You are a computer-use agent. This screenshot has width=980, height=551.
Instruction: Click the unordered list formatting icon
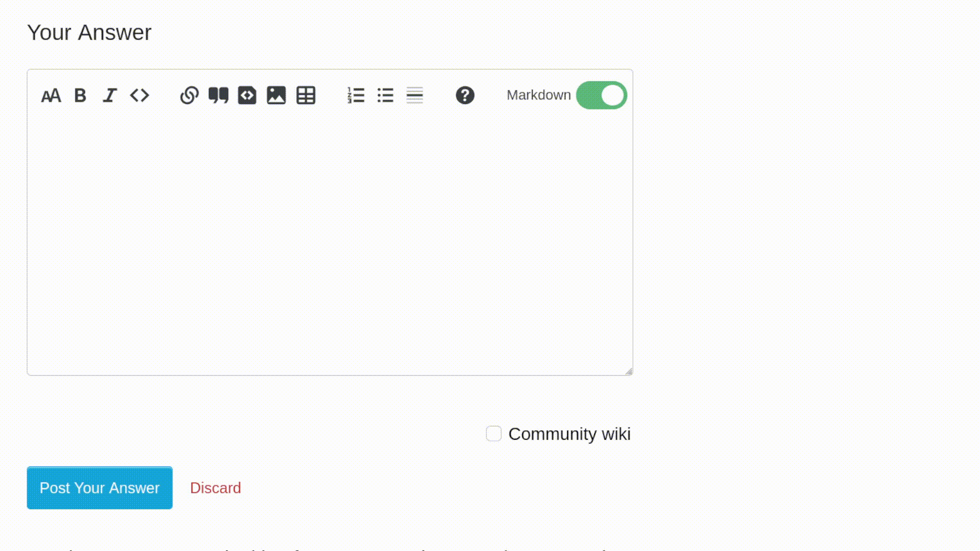coord(385,95)
